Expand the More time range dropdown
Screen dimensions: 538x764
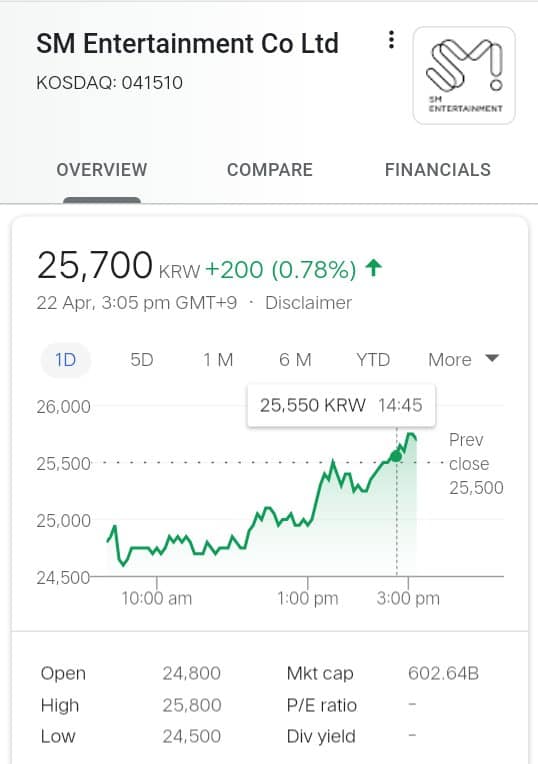463,360
